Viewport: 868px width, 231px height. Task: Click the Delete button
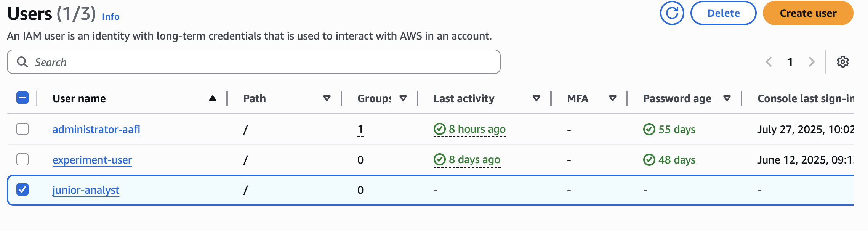click(724, 13)
